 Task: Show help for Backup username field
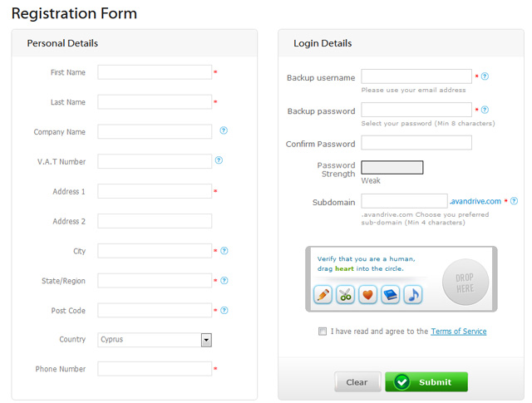coord(485,76)
